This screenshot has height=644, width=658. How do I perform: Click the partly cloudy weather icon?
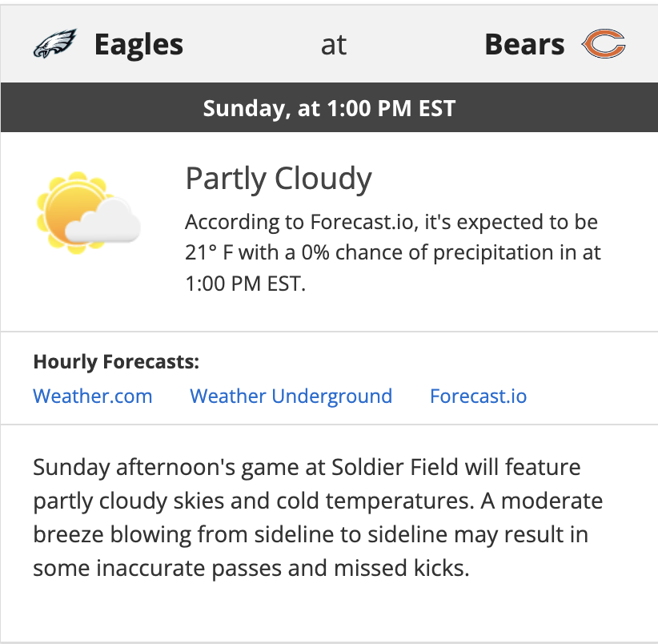point(86,212)
